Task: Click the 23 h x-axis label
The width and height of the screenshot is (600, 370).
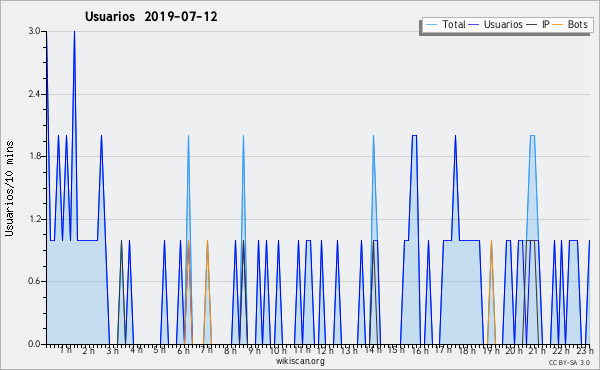Action: click(x=585, y=351)
